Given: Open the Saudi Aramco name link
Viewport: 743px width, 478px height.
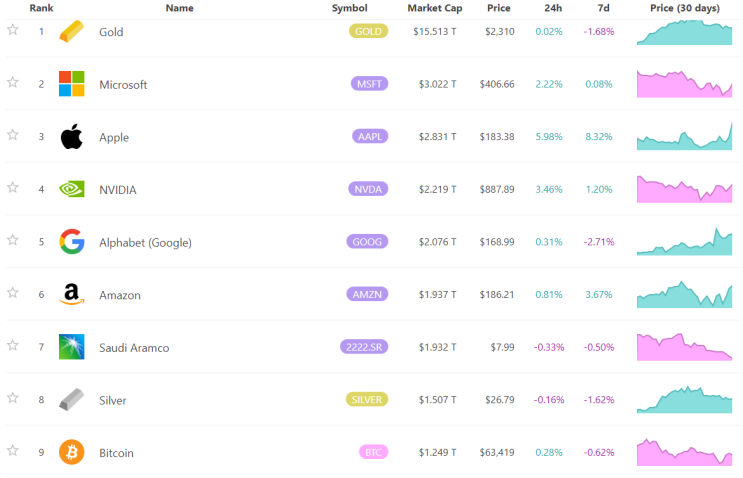Looking at the screenshot, I should (134, 348).
